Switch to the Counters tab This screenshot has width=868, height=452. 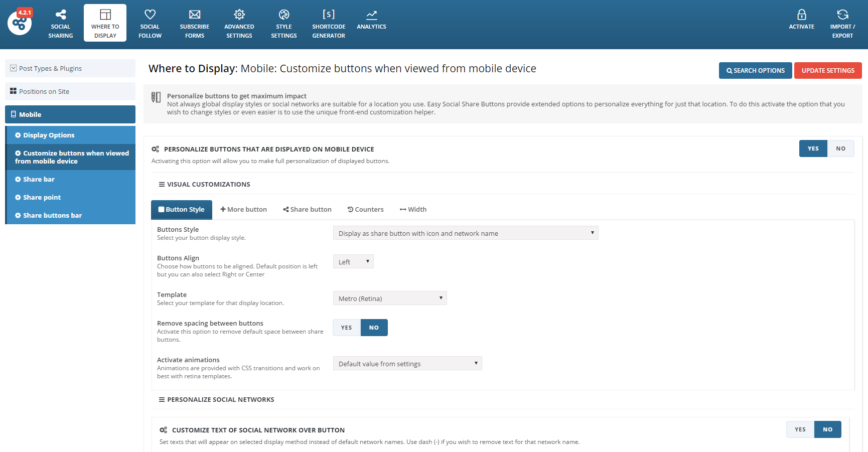[x=365, y=210]
